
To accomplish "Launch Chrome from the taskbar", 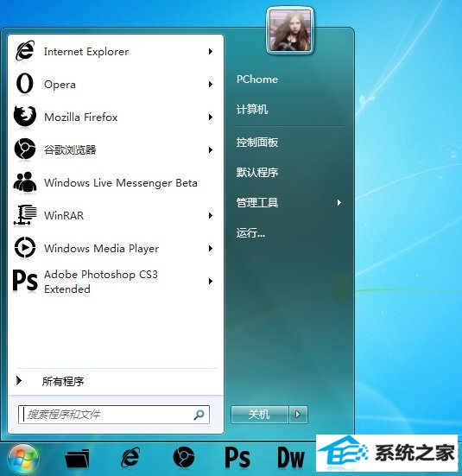I will pos(183,457).
